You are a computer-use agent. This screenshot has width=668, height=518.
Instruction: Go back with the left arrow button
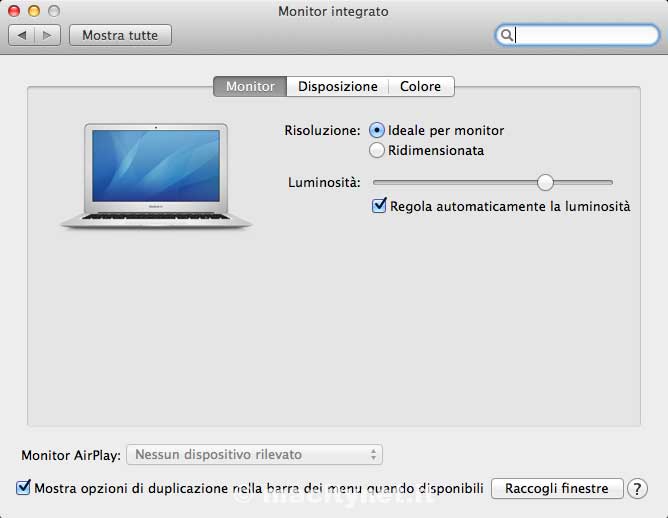click(21, 35)
